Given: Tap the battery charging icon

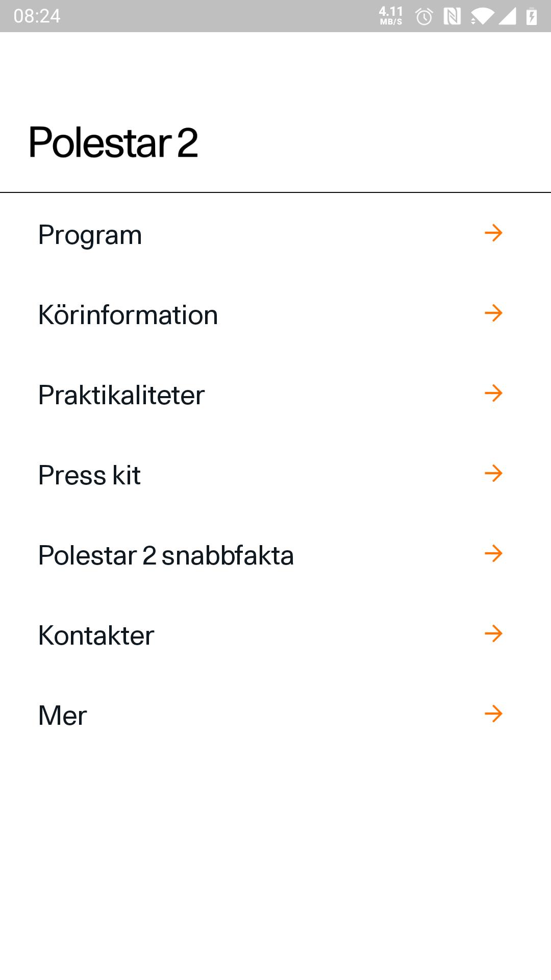Looking at the screenshot, I should 532,16.
